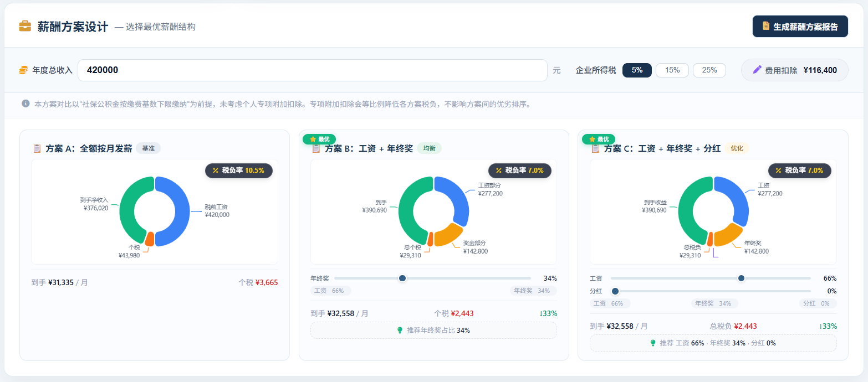The width and height of the screenshot is (868, 382).
Task: Click the 均衡 tag on 方案 B
Action: click(x=429, y=148)
